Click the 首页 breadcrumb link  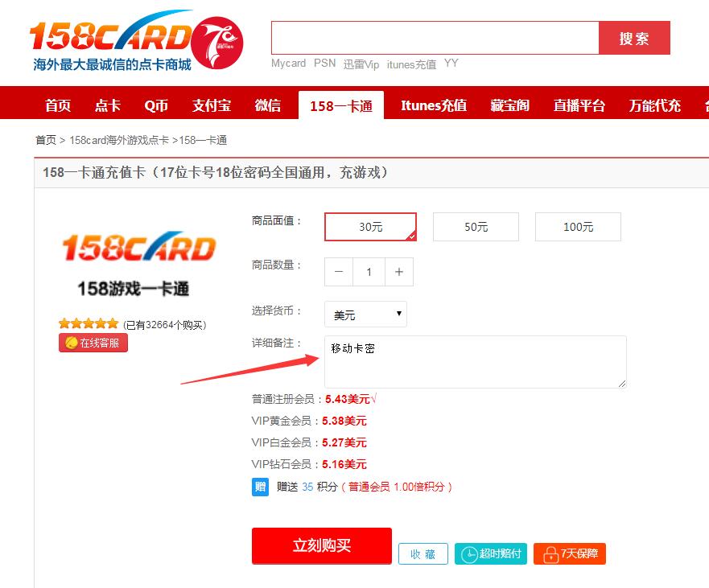46,140
